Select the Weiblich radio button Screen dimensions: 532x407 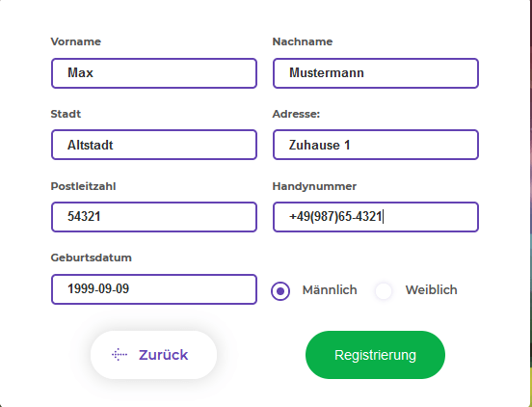pyautogui.click(x=384, y=291)
